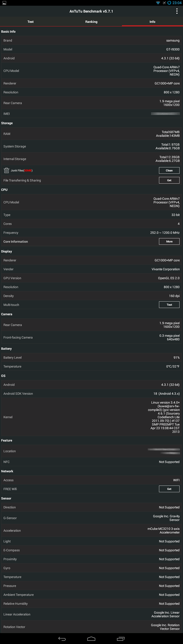Tap the Wi-Fi status bar icon
Screen dimensions: 183x644
tap(158, 3)
